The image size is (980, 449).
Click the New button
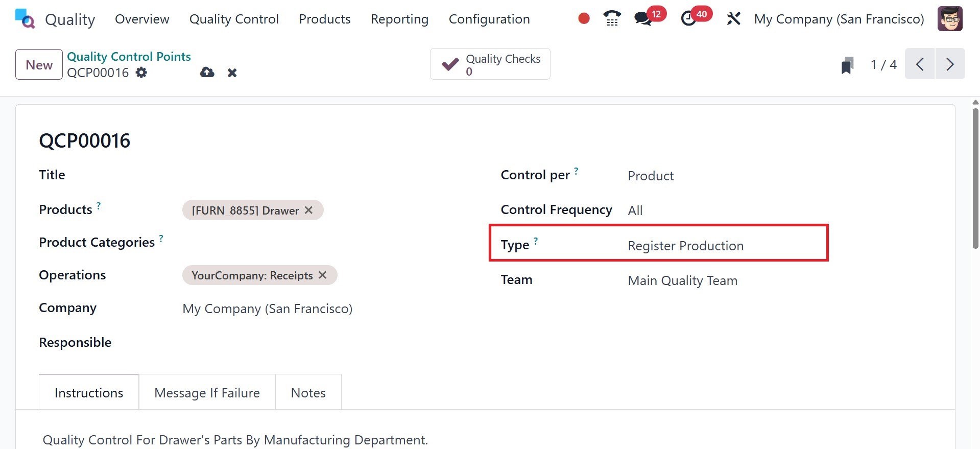pyautogui.click(x=39, y=64)
